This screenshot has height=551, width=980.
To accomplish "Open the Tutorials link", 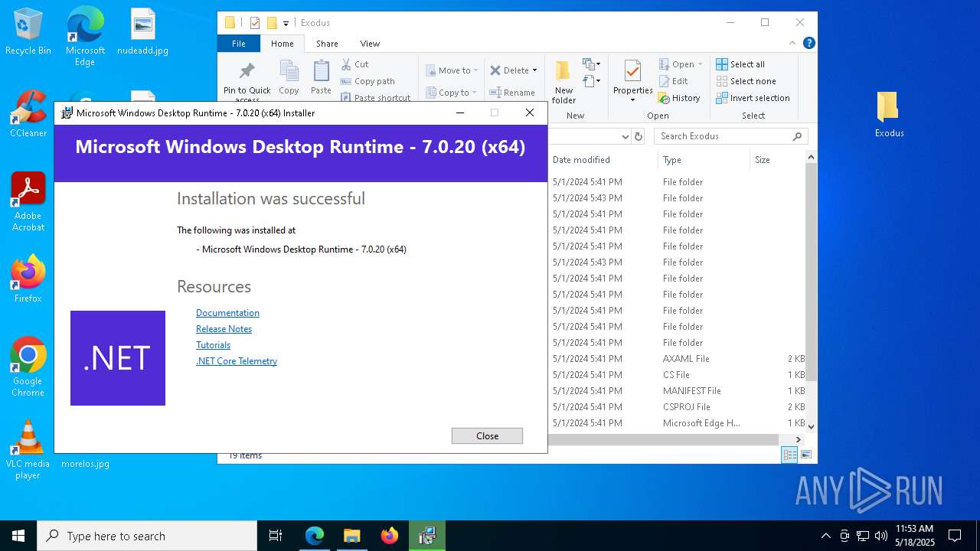I will coord(213,345).
